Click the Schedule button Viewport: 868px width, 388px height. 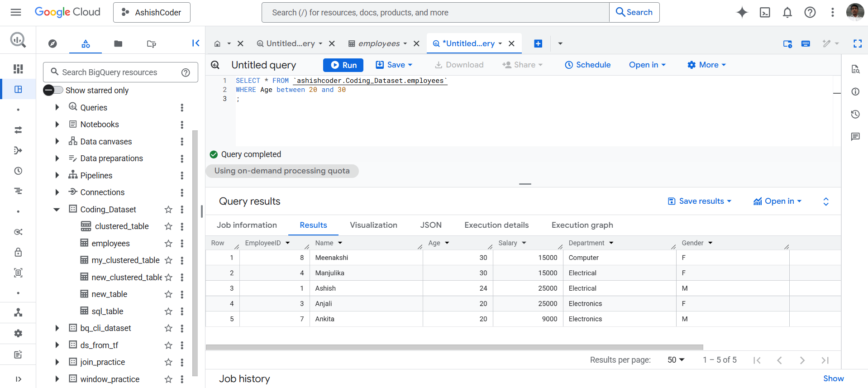click(x=588, y=65)
